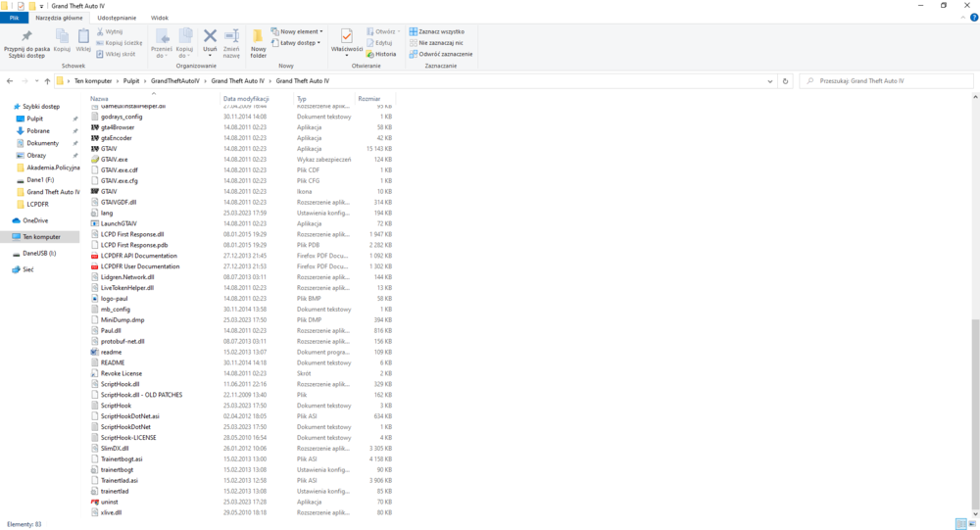Open the Plik tab

pyautogui.click(x=14, y=18)
